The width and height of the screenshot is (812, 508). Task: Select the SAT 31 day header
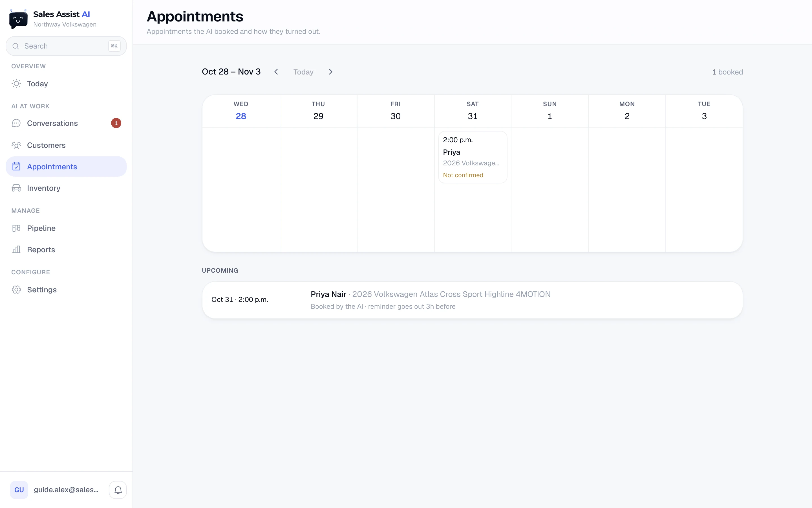[473, 111]
